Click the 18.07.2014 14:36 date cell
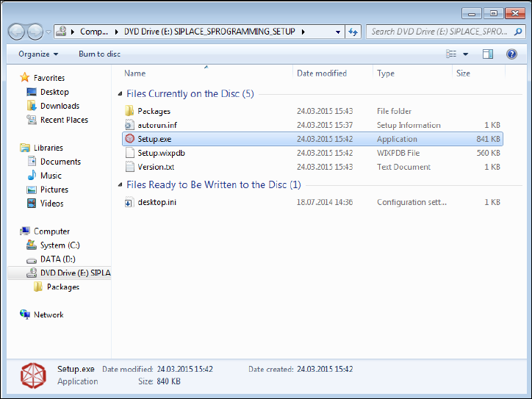 (x=325, y=202)
